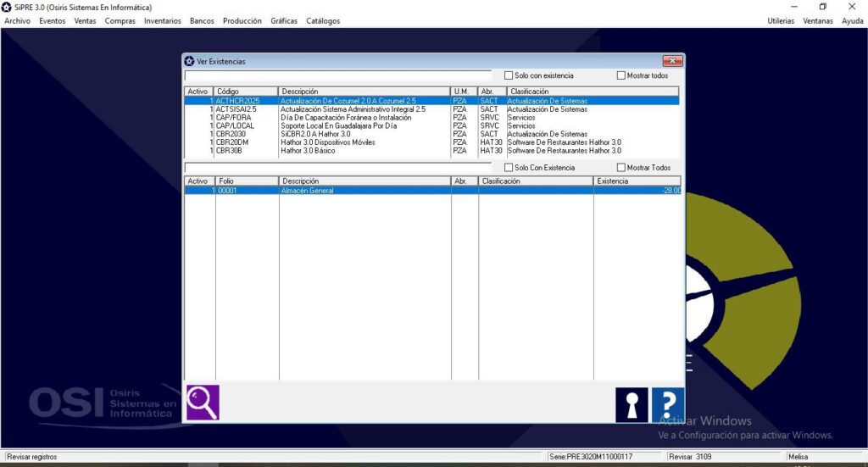Sort products by Código column header
The height and width of the screenshot is (467, 868).
pyautogui.click(x=246, y=92)
